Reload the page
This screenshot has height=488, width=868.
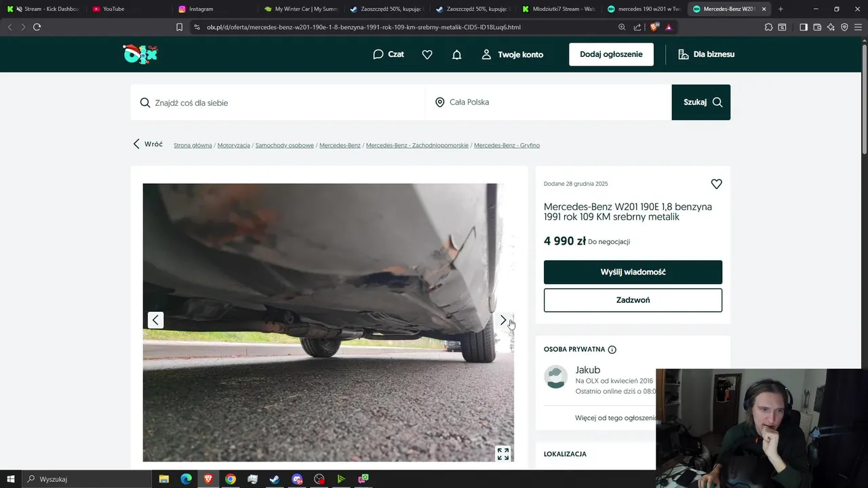click(37, 27)
